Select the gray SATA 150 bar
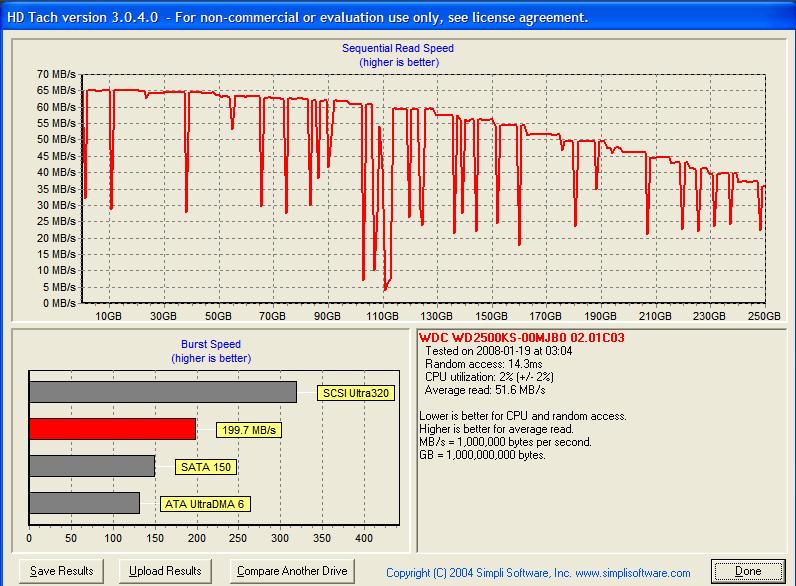 click(92, 466)
